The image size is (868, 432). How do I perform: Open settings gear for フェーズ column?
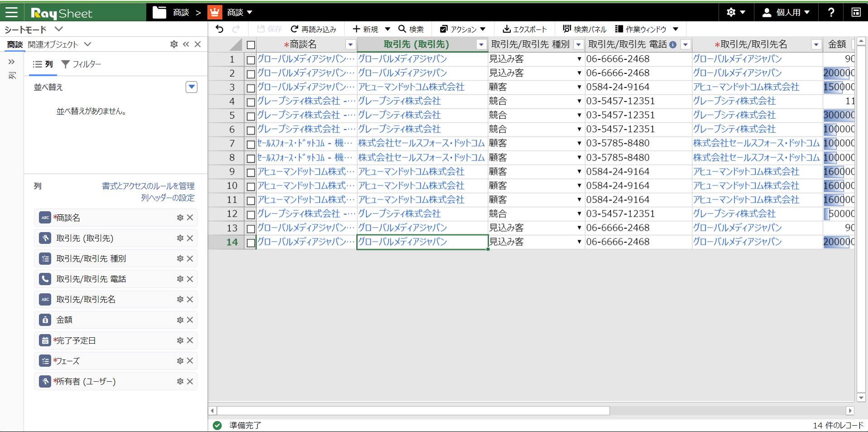tap(180, 361)
